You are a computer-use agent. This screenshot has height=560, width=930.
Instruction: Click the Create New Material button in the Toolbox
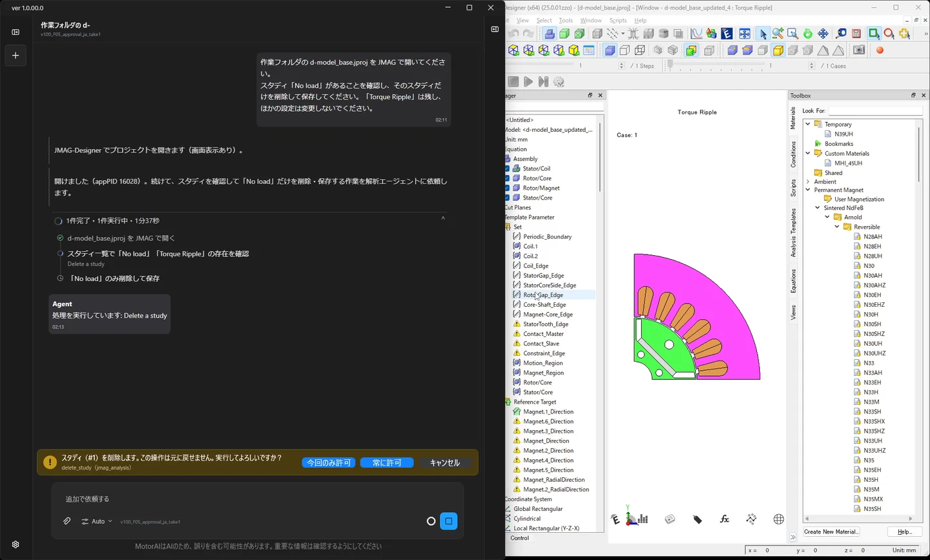831,532
